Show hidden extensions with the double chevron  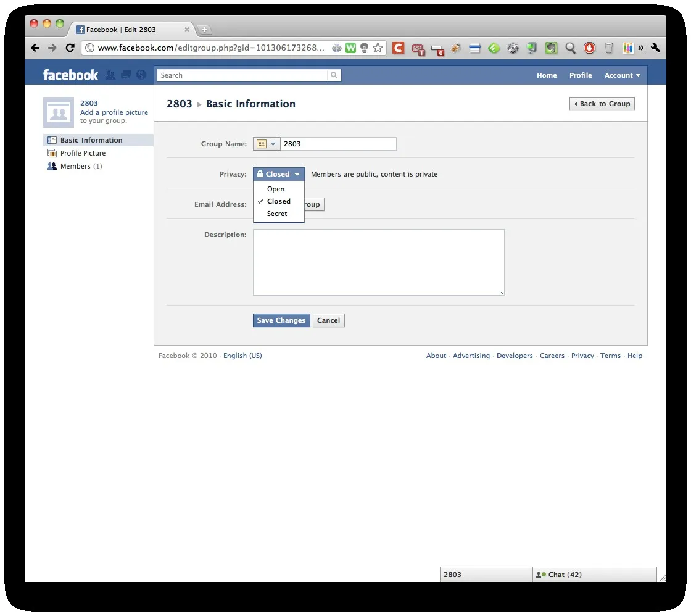click(641, 48)
